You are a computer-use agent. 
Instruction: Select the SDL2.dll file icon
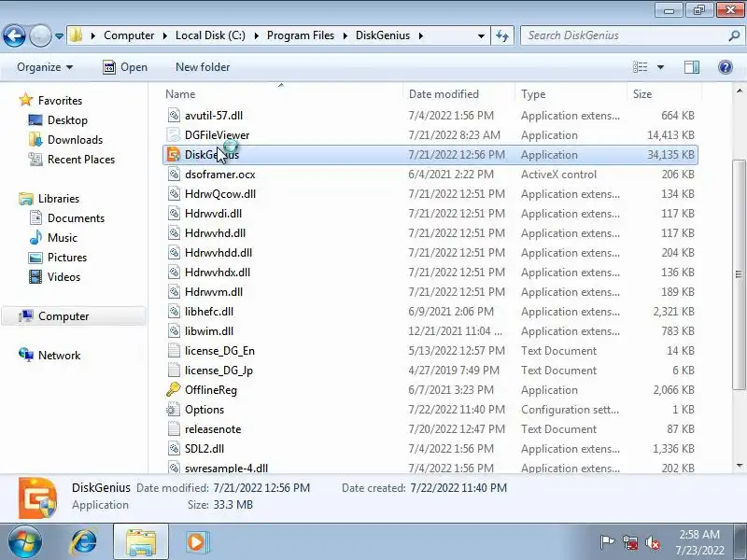click(x=174, y=449)
